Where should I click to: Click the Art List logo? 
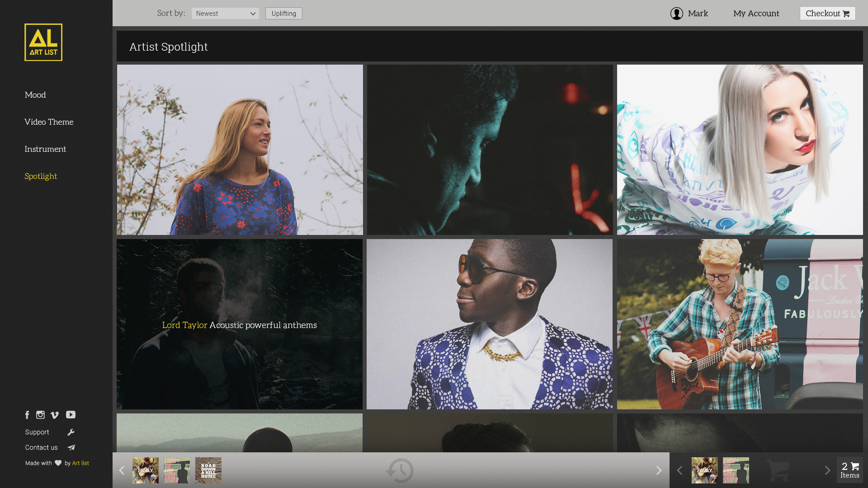pyautogui.click(x=43, y=42)
